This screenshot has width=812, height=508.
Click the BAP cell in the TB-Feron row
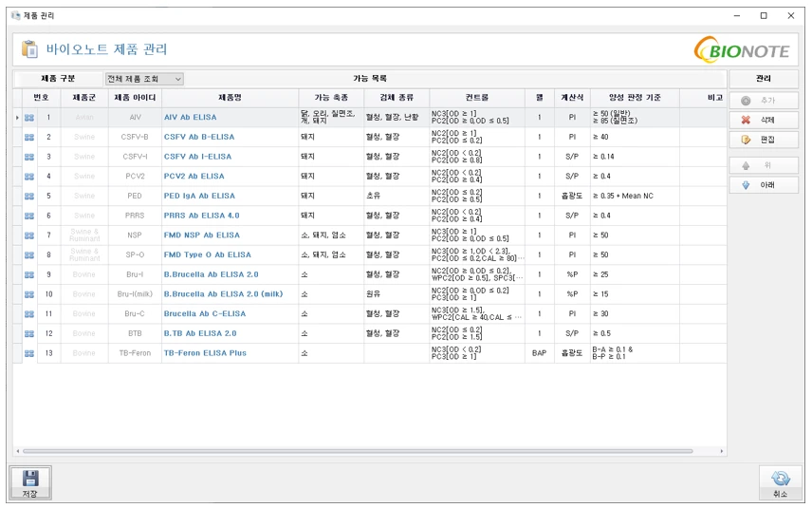(x=539, y=354)
